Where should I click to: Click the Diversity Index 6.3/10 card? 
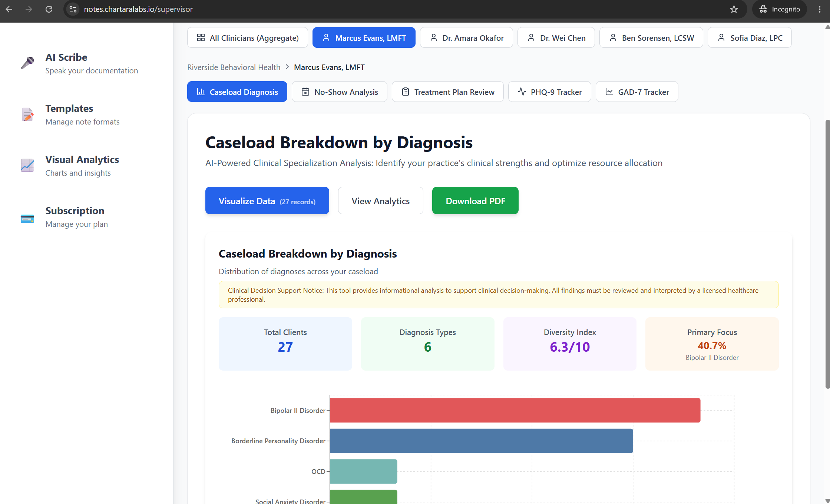coord(570,344)
